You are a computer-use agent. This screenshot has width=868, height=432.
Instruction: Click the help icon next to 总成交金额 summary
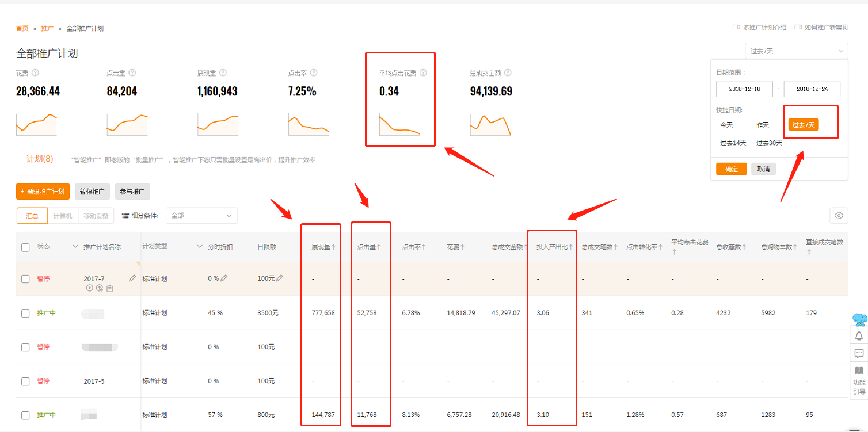(x=508, y=73)
